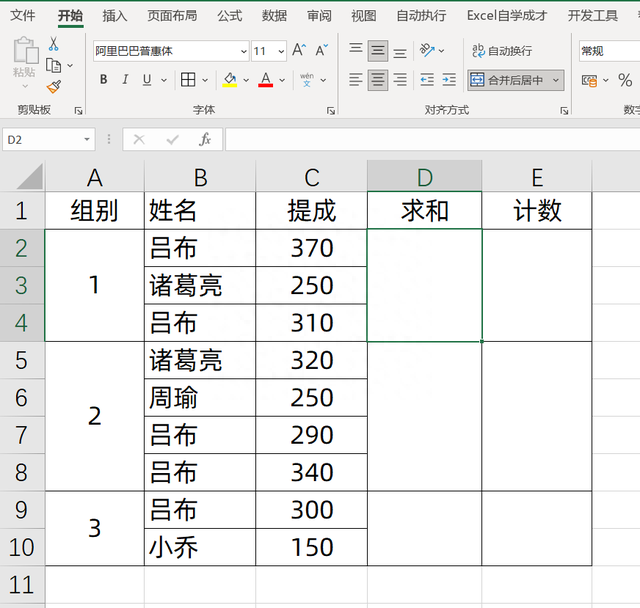This screenshot has width=640, height=608.
Task: Open font size 11 dropdown
Action: point(281,51)
